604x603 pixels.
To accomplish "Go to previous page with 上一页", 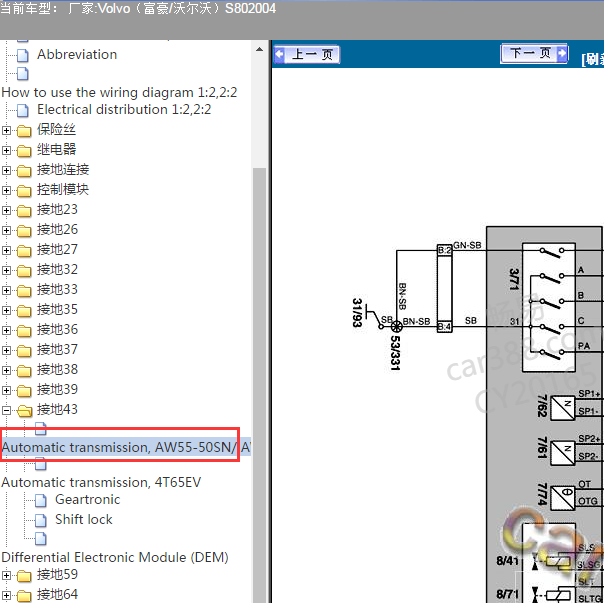I will click(x=307, y=54).
